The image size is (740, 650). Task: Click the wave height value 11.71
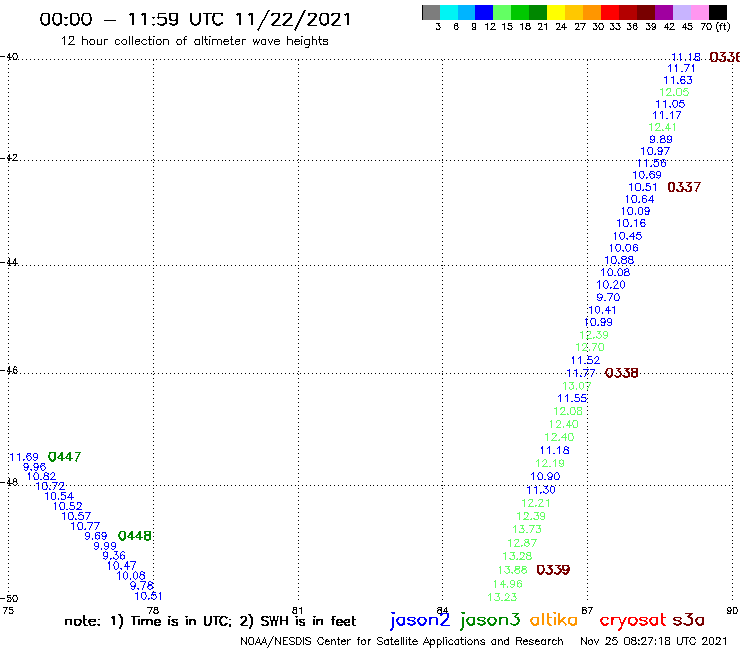pyautogui.click(x=681, y=68)
